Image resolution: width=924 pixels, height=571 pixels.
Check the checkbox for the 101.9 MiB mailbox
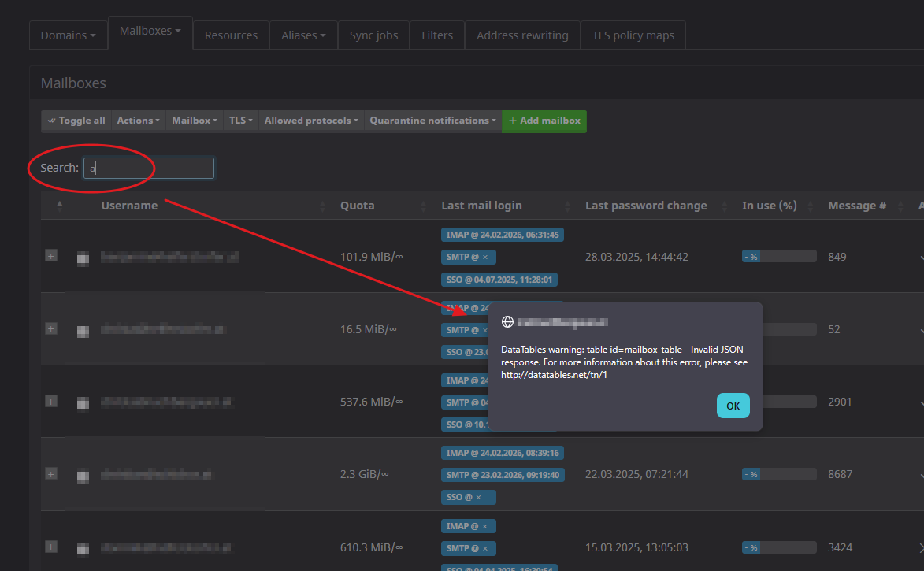(83, 257)
